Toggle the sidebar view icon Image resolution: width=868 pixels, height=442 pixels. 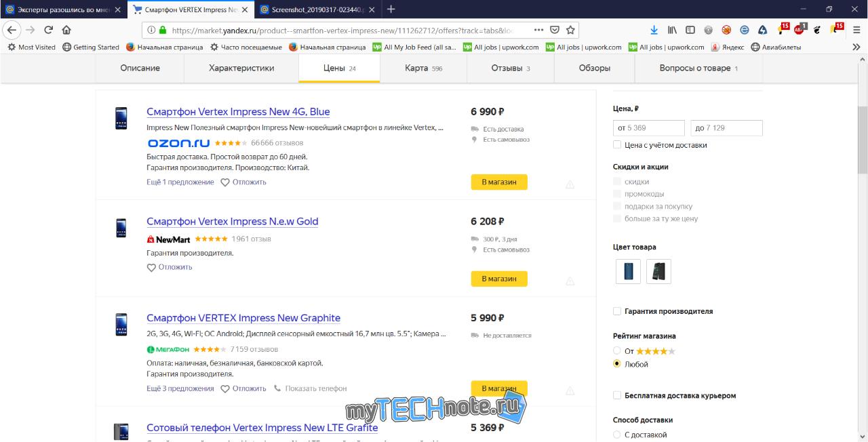click(690, 30)
